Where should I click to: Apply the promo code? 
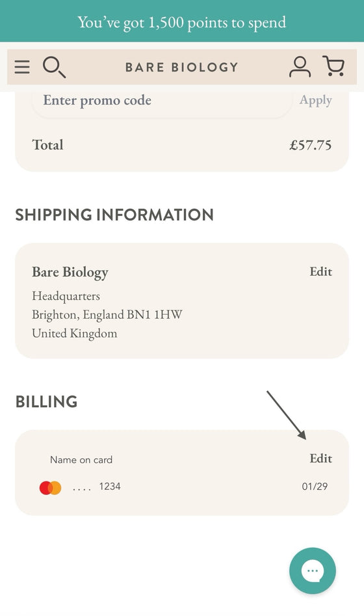click(316, 100)
